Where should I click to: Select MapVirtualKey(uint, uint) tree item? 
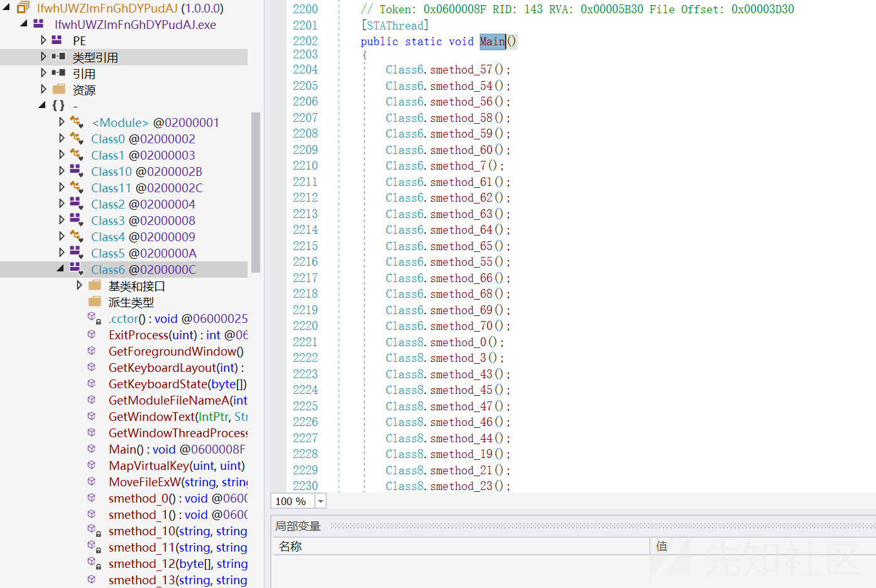177,465
